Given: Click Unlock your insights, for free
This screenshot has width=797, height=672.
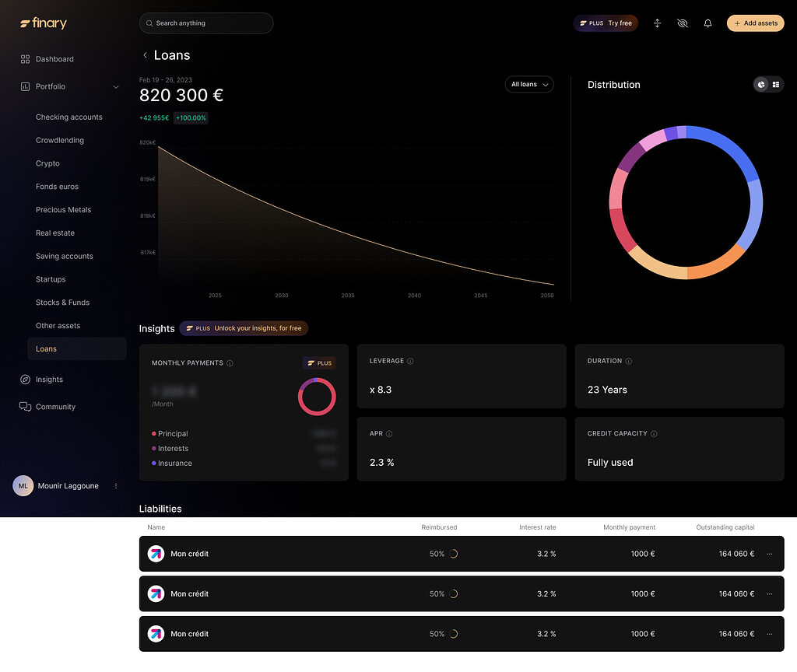Looking at the screenshot, I should [x=244, y=328].
